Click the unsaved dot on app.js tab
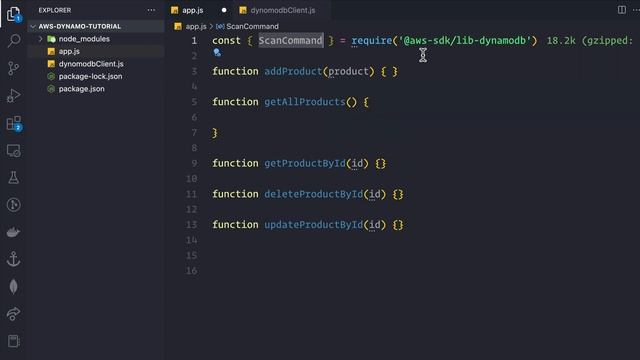Screen dimensions: 640x360 224,10
